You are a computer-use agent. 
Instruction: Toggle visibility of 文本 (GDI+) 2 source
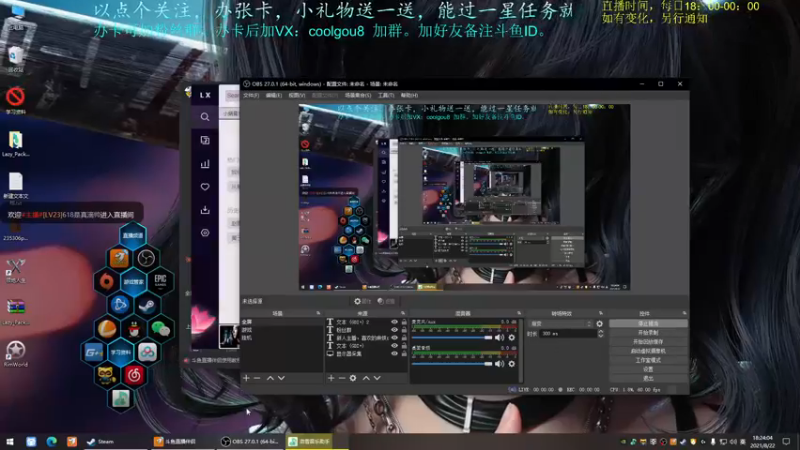click(x=394, y=322)
